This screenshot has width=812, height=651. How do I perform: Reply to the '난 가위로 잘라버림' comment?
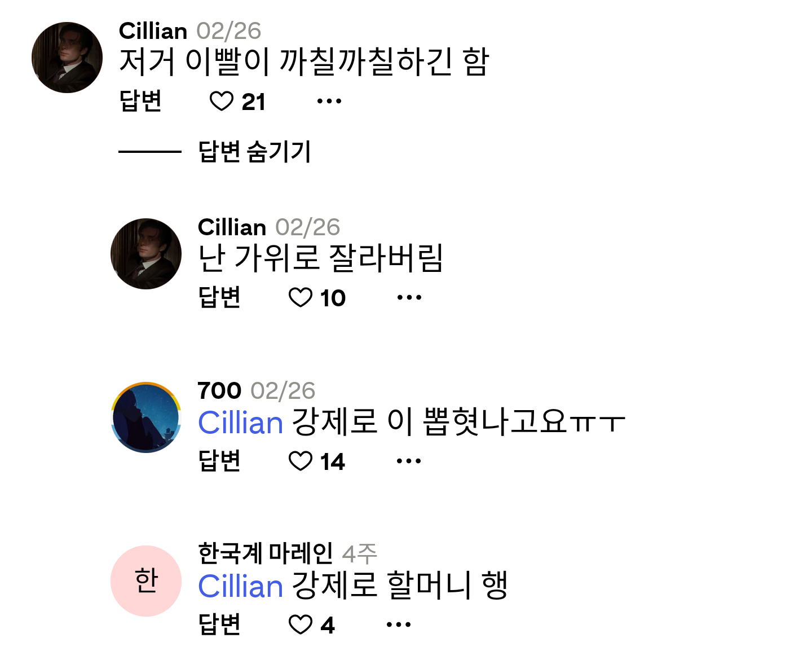tap(220, 298)
